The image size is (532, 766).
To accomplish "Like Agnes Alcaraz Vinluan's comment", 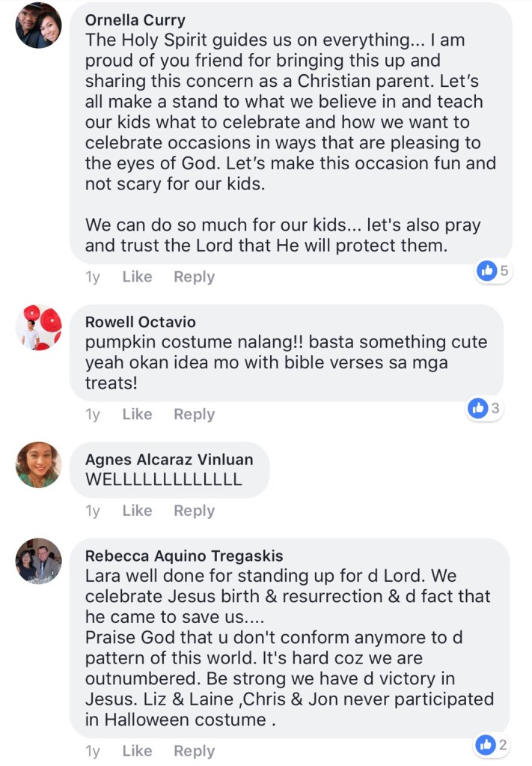I will [x=137, y=511].
